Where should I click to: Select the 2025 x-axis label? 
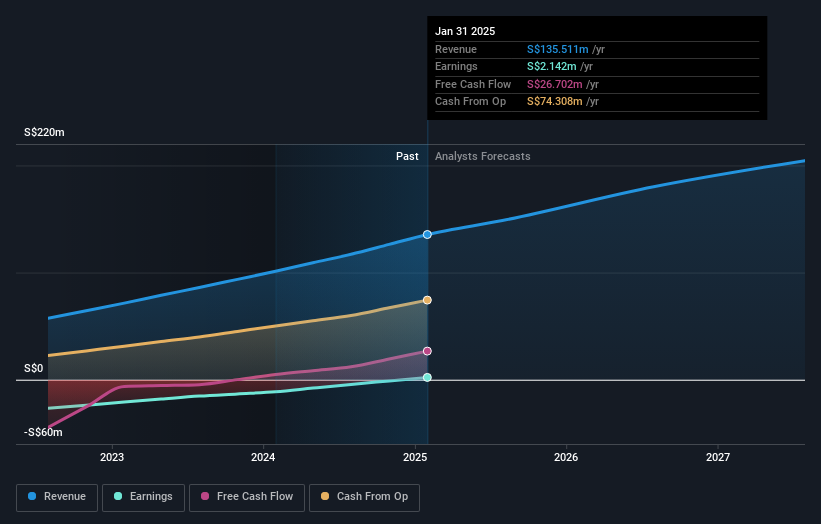point(415,457)
